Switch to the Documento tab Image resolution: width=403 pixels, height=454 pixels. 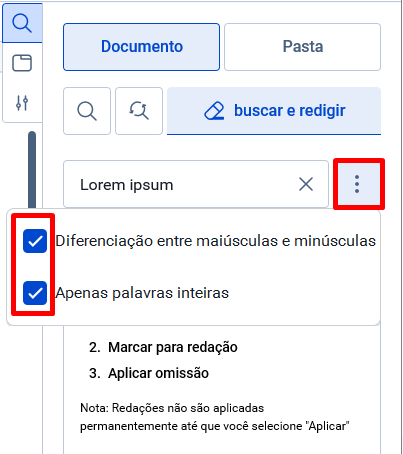(142, 47)
